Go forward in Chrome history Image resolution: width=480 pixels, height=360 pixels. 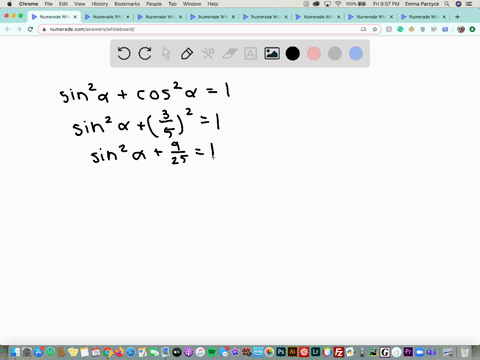point(19,29)
